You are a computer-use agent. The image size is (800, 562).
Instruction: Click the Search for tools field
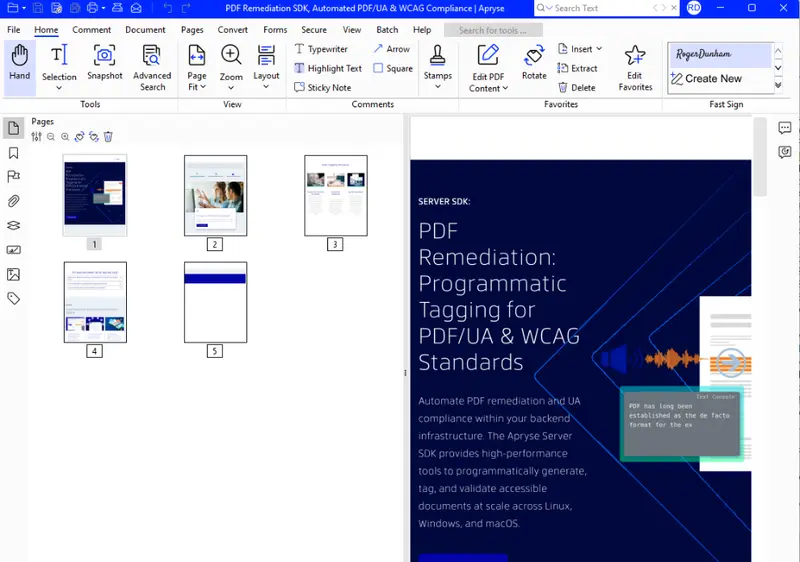pos(493,30)
